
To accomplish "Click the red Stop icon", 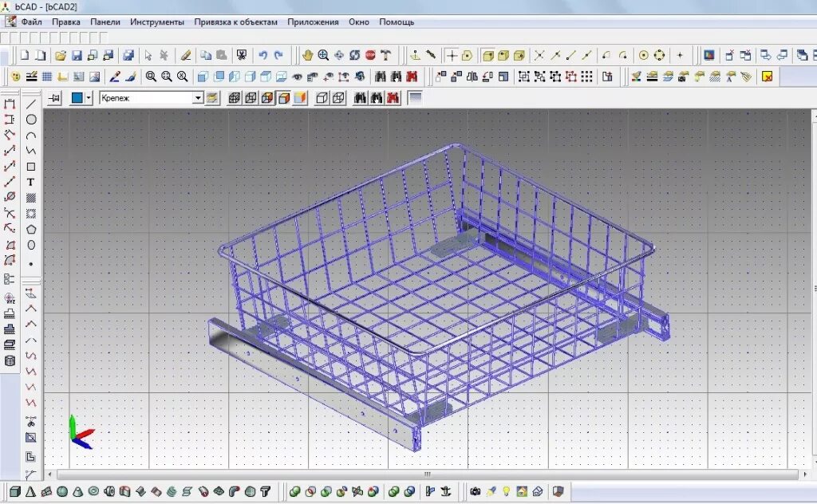I will 370,55.
